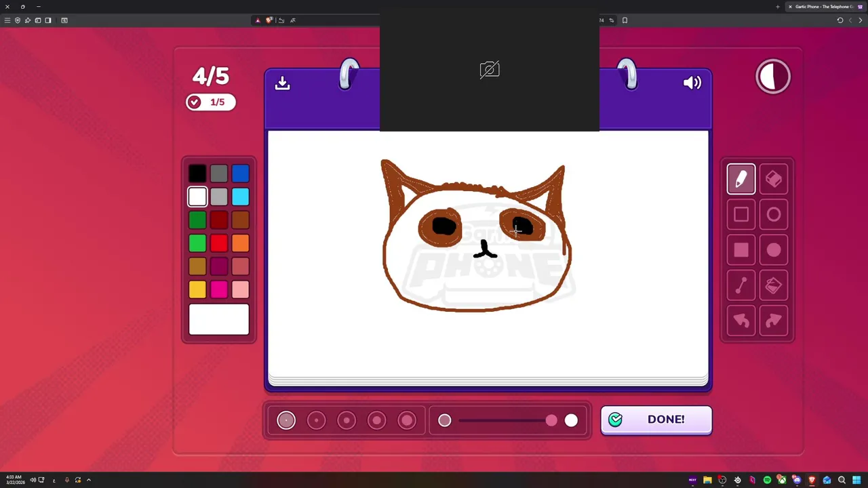Reload the page in the browser
The image size is (868, 488).
[x=840, y=20]
